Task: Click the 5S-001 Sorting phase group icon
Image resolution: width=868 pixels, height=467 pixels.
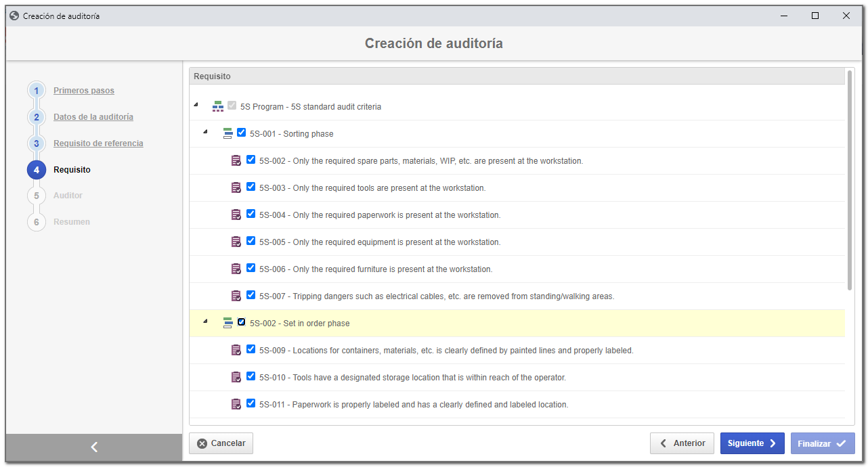Action: pos(227,133)
